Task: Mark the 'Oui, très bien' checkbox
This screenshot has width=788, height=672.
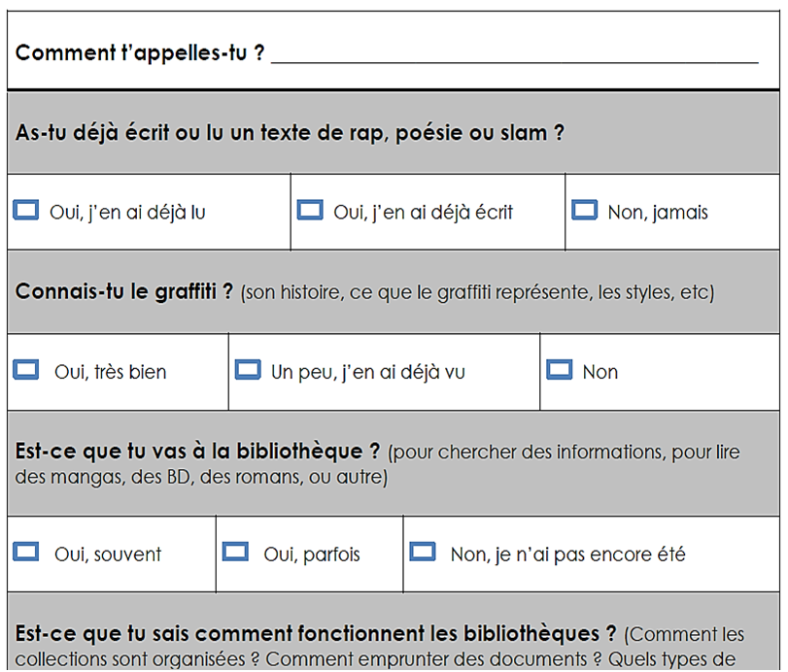Action: 25,370
